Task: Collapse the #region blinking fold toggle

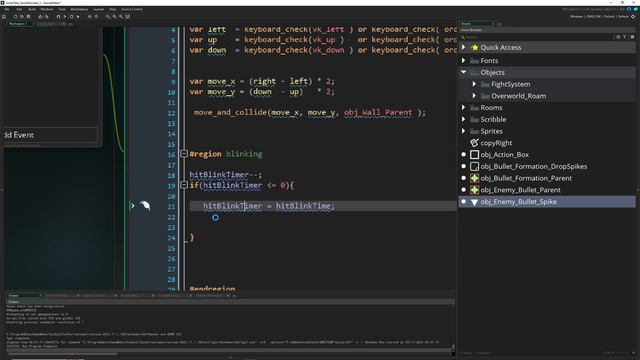Action: (184, 154)
